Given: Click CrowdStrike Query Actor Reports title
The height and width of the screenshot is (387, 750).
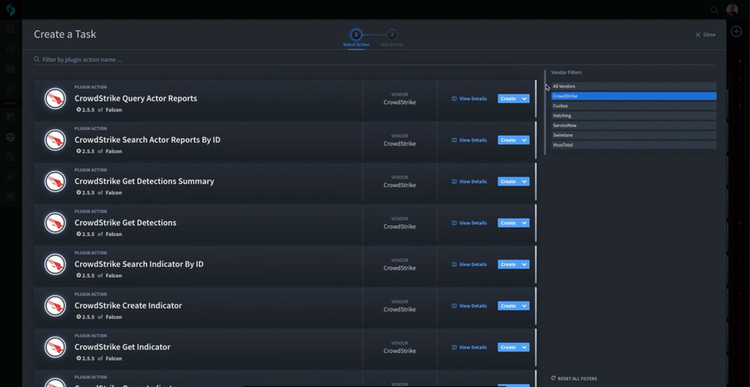Looking at the screenshot, I should click(136, 99).
